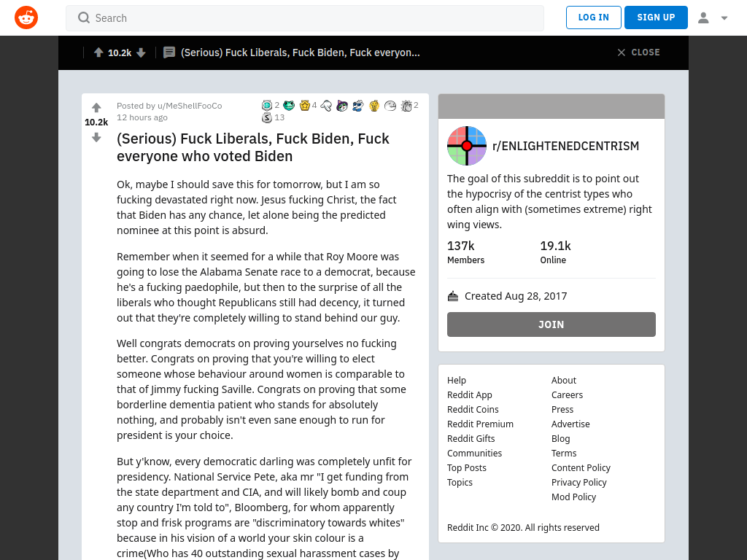This screenshot has height=560, width=747.
Task: Click the truncated post title in header bar
Action: pyautogui.click(x=300, y=52)
